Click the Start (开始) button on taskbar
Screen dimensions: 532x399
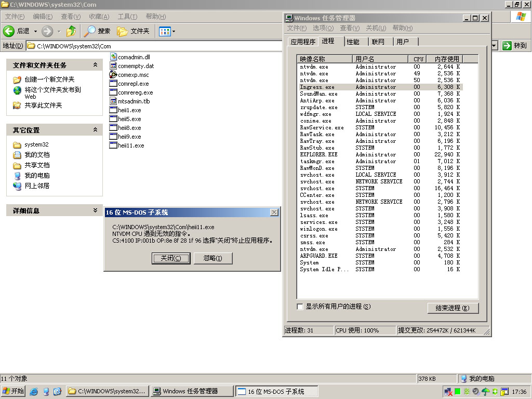14,391
